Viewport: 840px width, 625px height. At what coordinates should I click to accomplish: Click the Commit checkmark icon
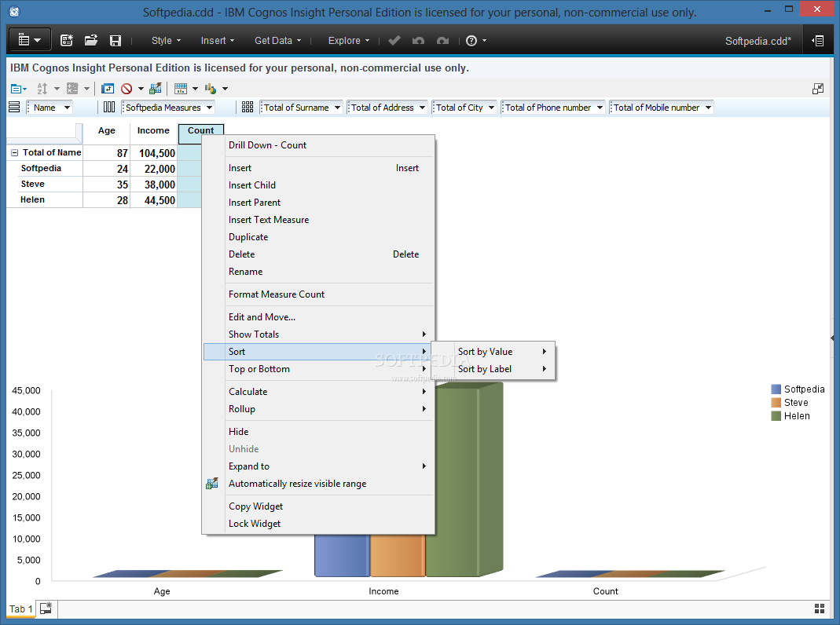pyautogui.click(x=394, y=41)
